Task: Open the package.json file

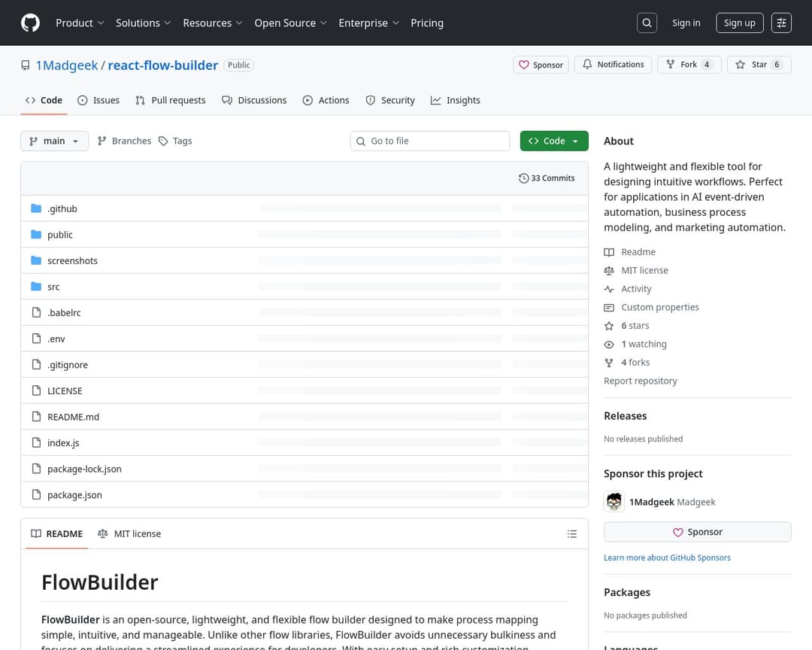Action: [x=74, y=495]
